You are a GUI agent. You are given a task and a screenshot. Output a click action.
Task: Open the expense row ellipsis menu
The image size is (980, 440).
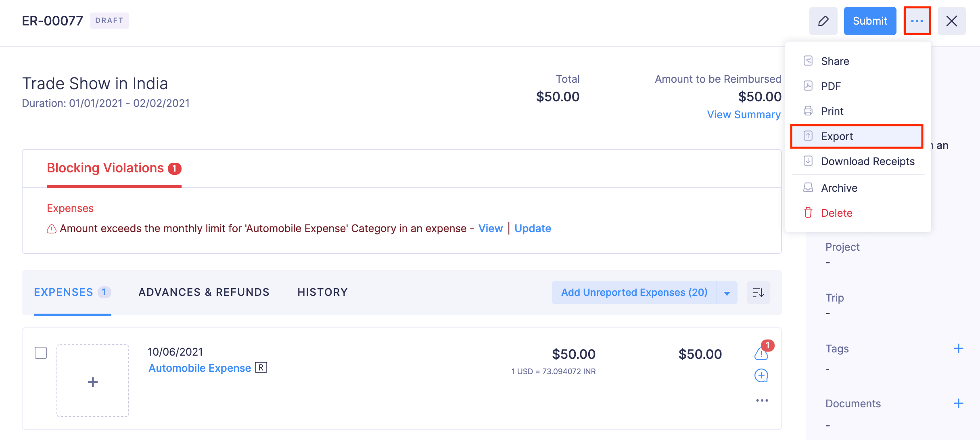[762, 400]
